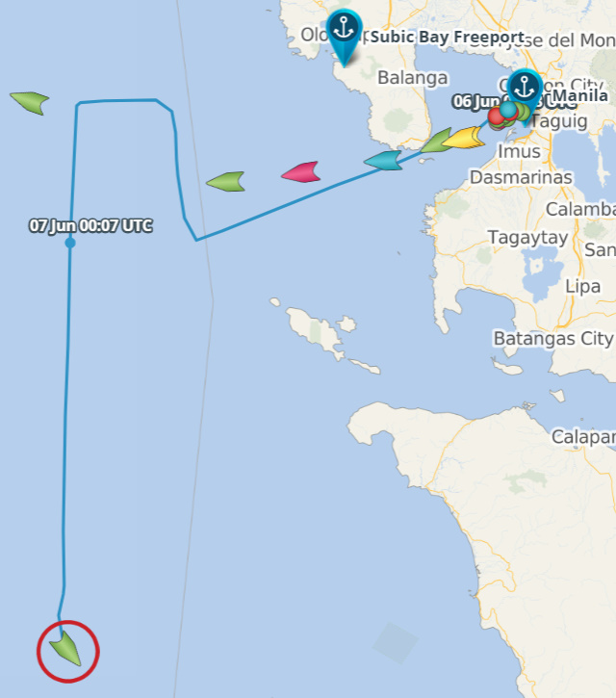The image size is (616, 698).
Task: Click the green ship at far upper left
Action: pyautogui.click(x=30, y=103)
